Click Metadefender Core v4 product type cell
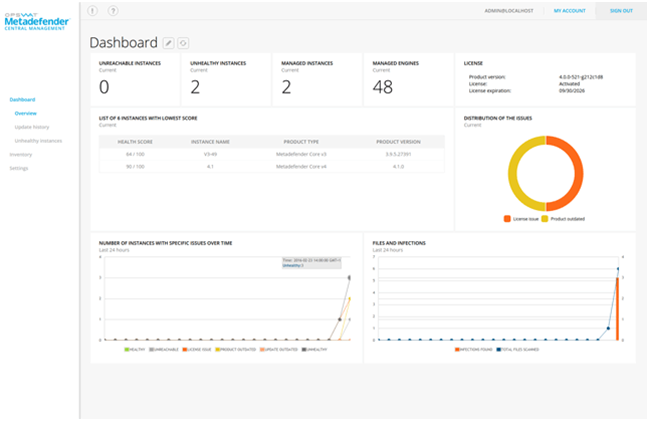Viewport: 649px width, 421px height. 301,167
